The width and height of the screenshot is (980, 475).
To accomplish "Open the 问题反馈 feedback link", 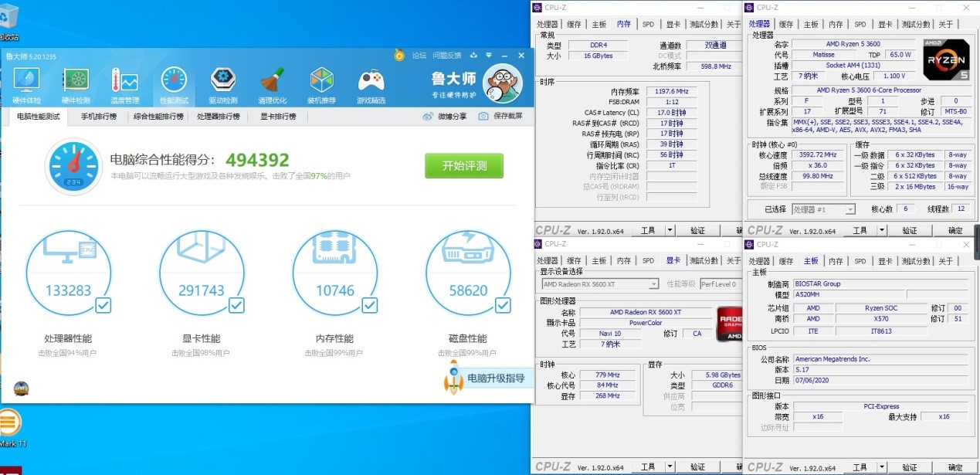I will 447,56.
